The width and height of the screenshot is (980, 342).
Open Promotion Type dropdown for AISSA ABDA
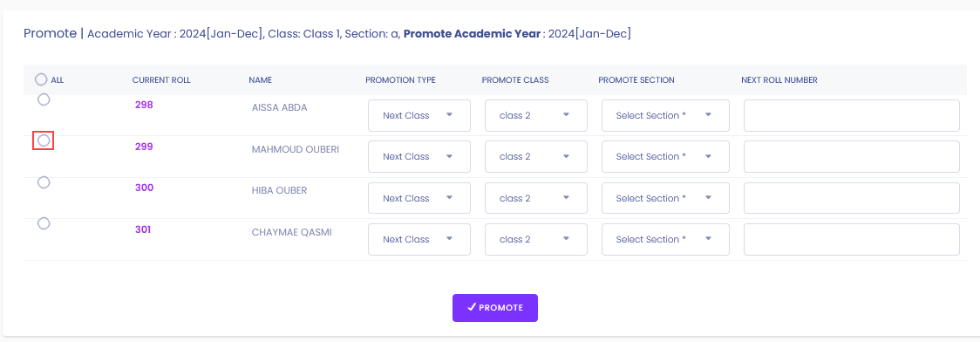coord(419,116)
